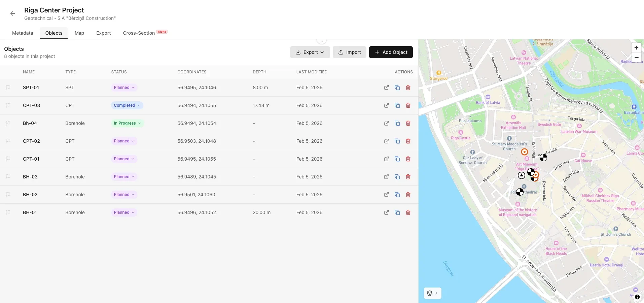The width and height of the screenshot is (644, 303).
Task: Duplicate the CPT-03 object
Action: coord(397,105)
